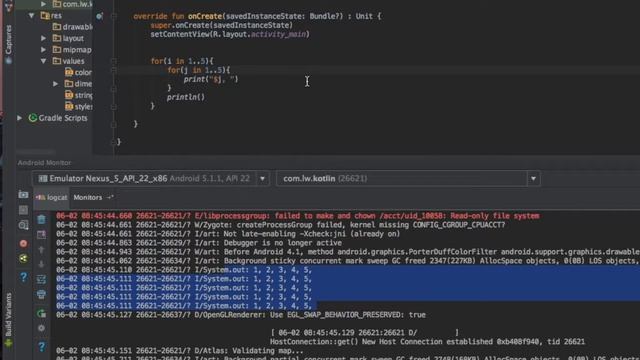Restart logcat with the green icon

(41, 313)
